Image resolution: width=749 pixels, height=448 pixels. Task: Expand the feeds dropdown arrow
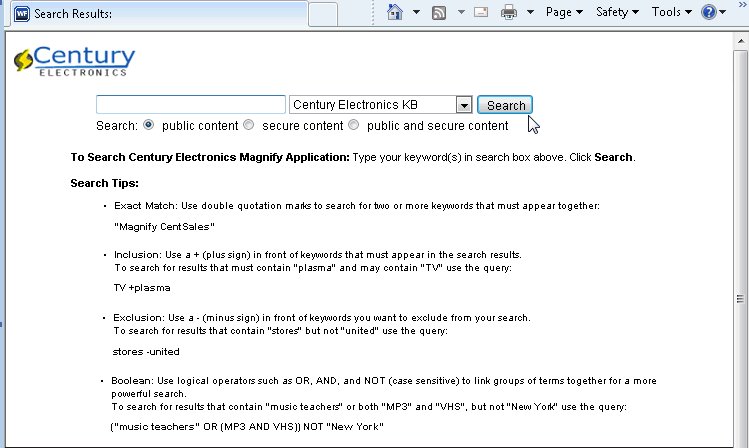coord(461,12)
